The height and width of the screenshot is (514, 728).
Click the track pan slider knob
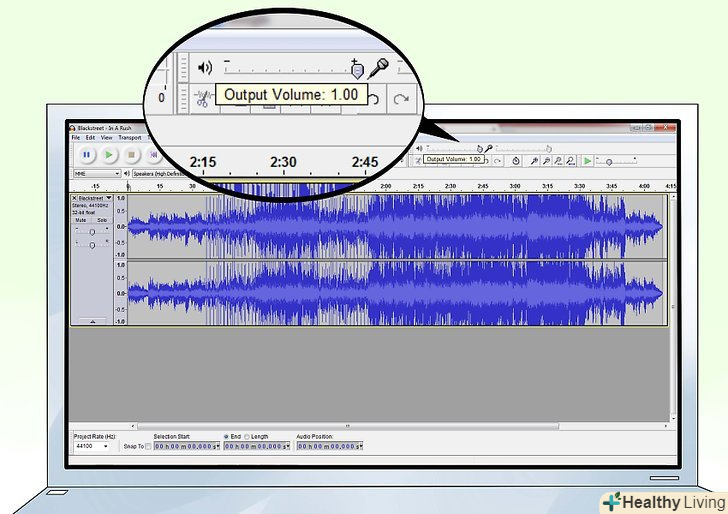pyautogui.click(x=92, y=245)
